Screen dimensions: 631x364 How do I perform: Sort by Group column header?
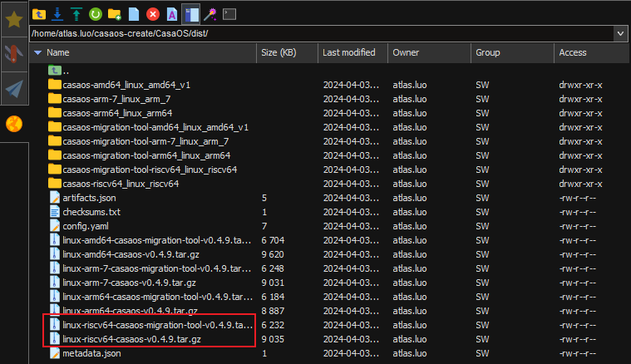(x=488, y=52)
